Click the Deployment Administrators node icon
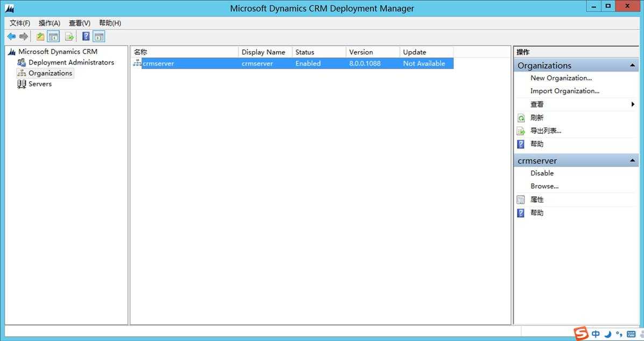Screen dimensions: 644x341 (x=22, y=62)
